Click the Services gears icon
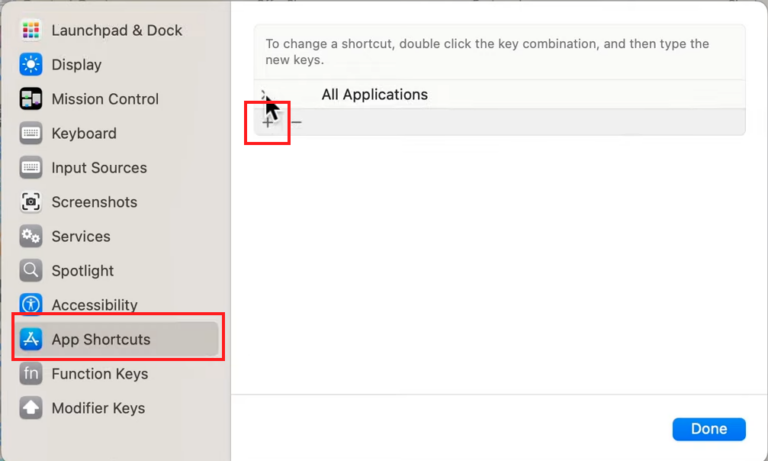 click(32, 236)
